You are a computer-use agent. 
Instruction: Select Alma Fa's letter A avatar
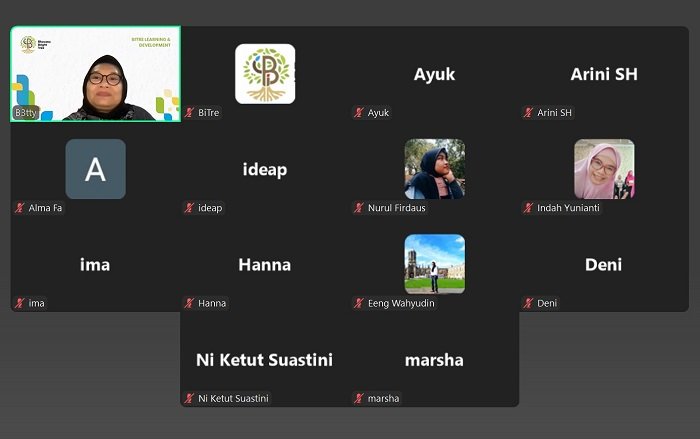tap(95, 169)
